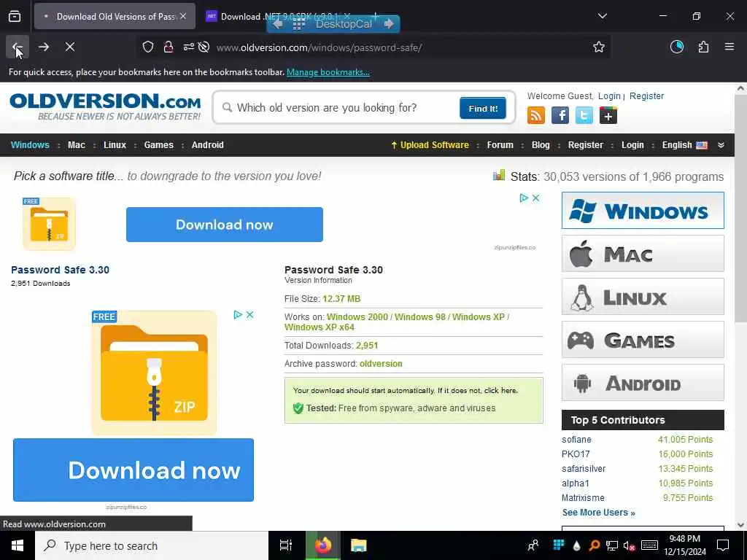
Task: Open the tracking protection shield icon
Action: [x=148, y=47]
